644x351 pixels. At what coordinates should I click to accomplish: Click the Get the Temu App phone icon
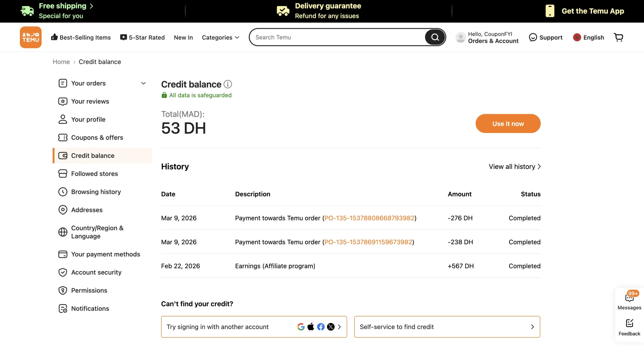pos(550,11)
